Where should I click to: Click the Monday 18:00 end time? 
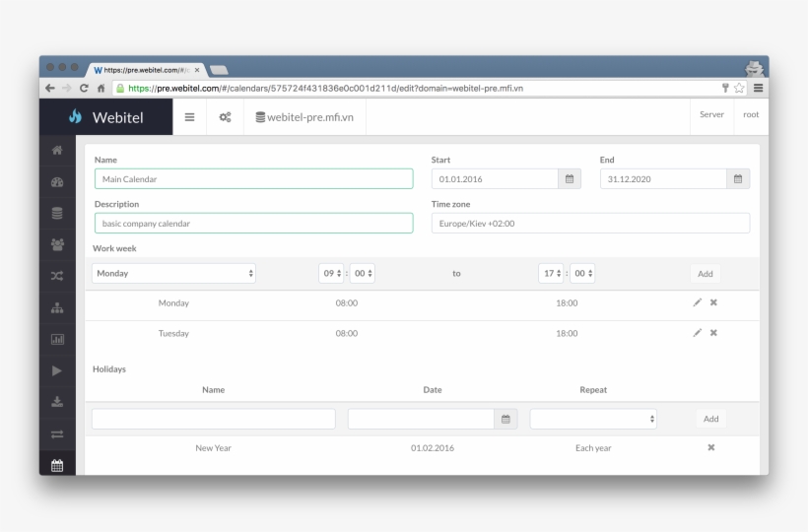click(567, 302)
